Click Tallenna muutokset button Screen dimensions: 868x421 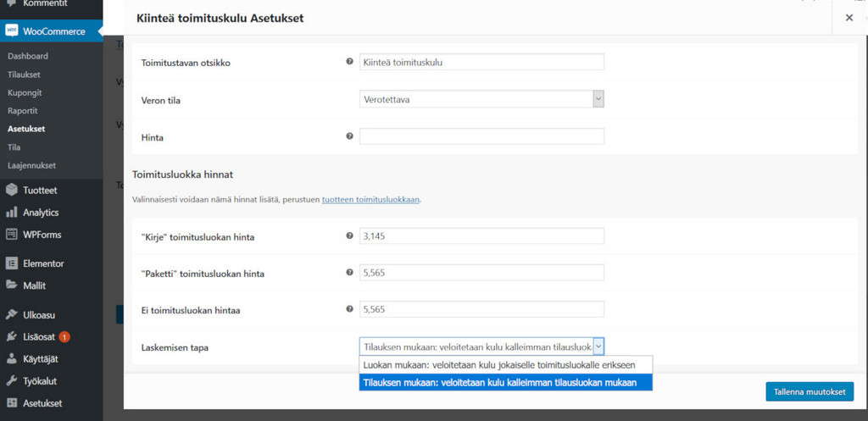[809, 391]
